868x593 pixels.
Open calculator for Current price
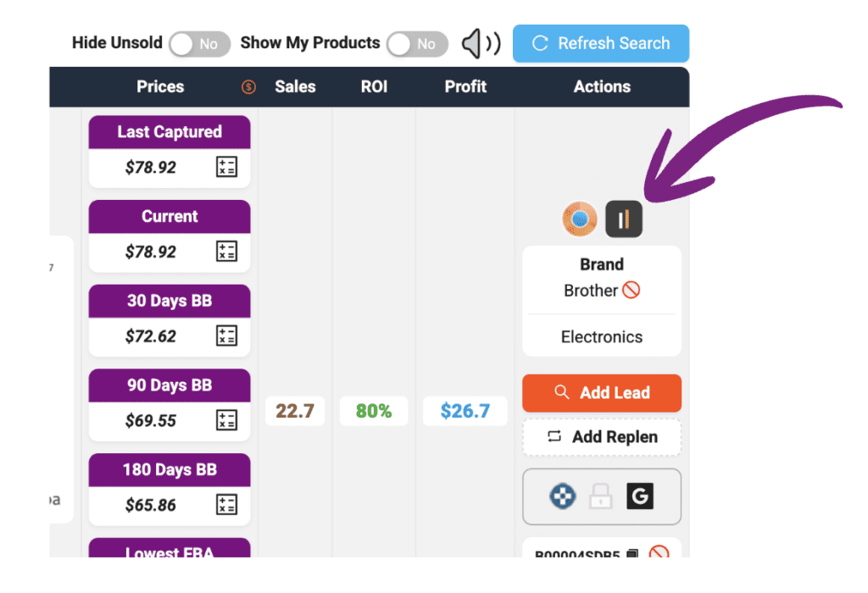[x=226, y=252]
